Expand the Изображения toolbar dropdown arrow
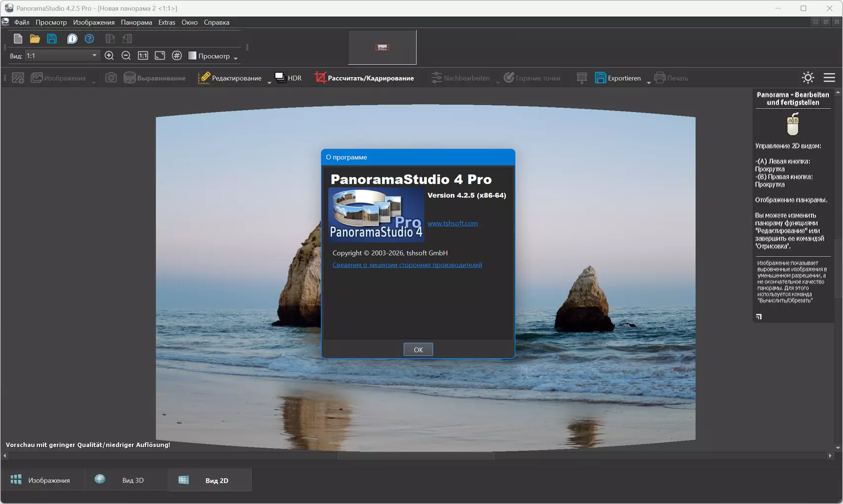The width and height of the screenshot is (843, 504). coord(93,82)
